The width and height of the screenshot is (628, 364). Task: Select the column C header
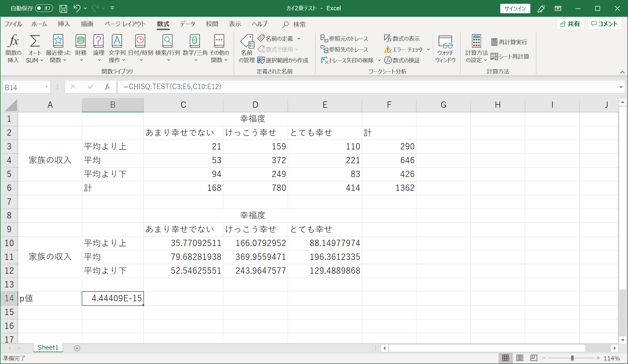pyautogui.click(x=183, y=105)
